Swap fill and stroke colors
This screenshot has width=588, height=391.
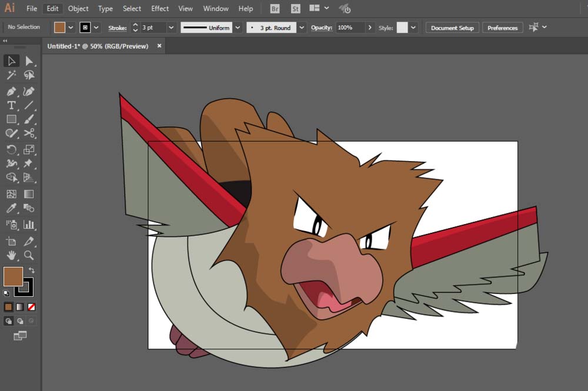[32, 270]
